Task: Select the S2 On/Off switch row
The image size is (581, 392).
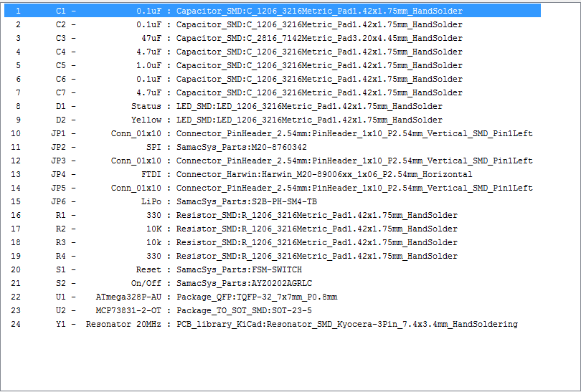Action: (273, 283)
